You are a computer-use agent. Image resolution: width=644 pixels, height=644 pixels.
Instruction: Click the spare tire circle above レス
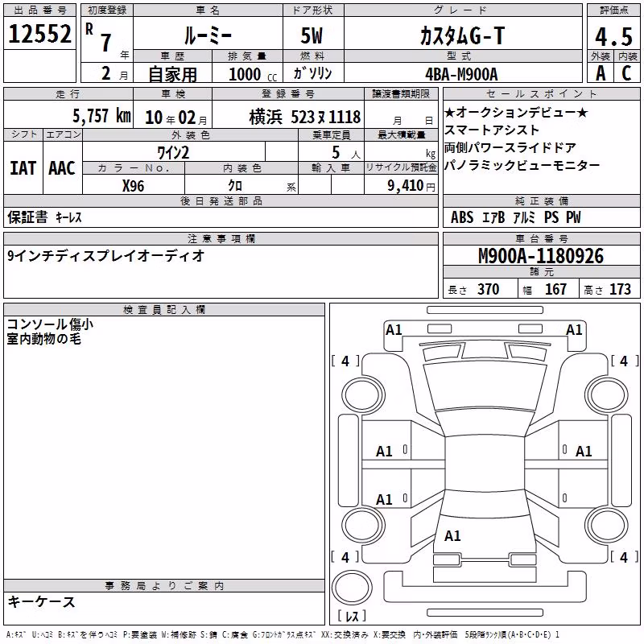pos(352,587)
